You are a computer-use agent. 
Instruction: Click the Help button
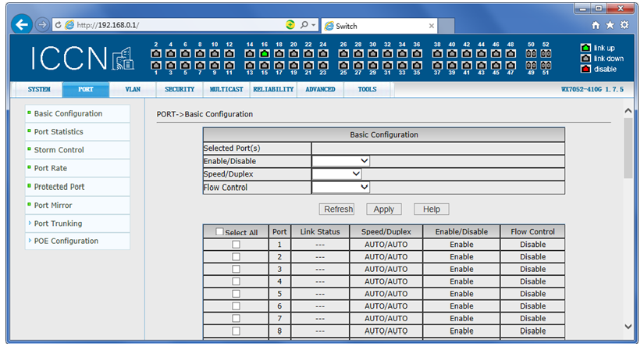pos(431,209)
